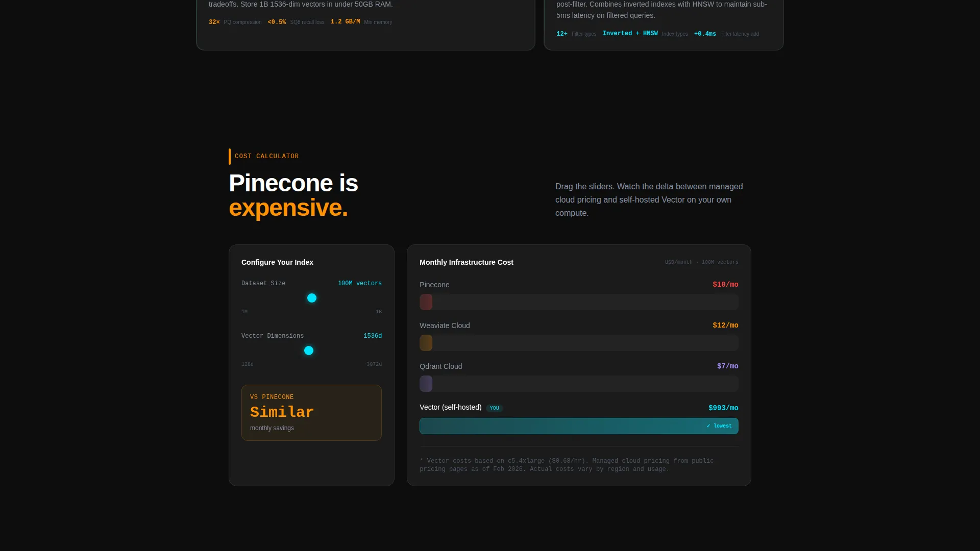Click the 32× PQ compression stat
The height and width of the screenshot is (551, 980).
pos(235,22)
